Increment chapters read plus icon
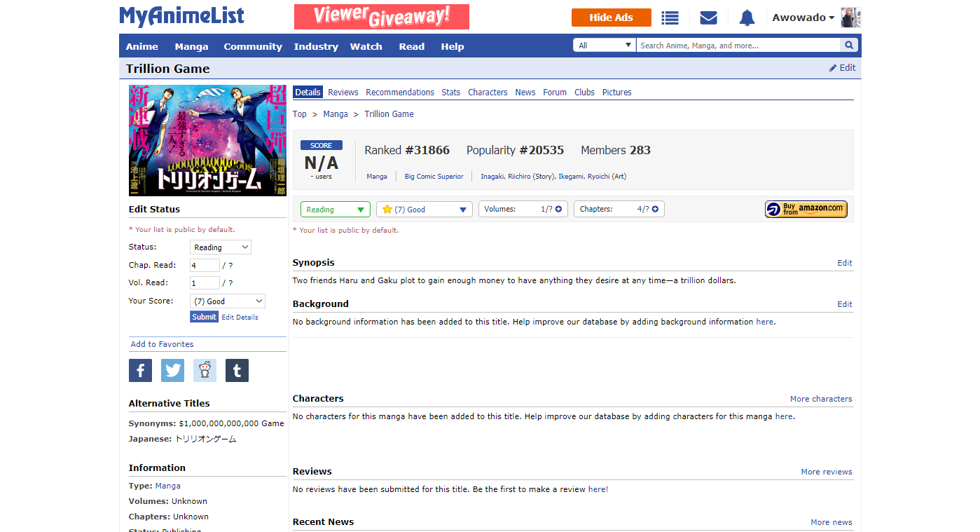 655,209
